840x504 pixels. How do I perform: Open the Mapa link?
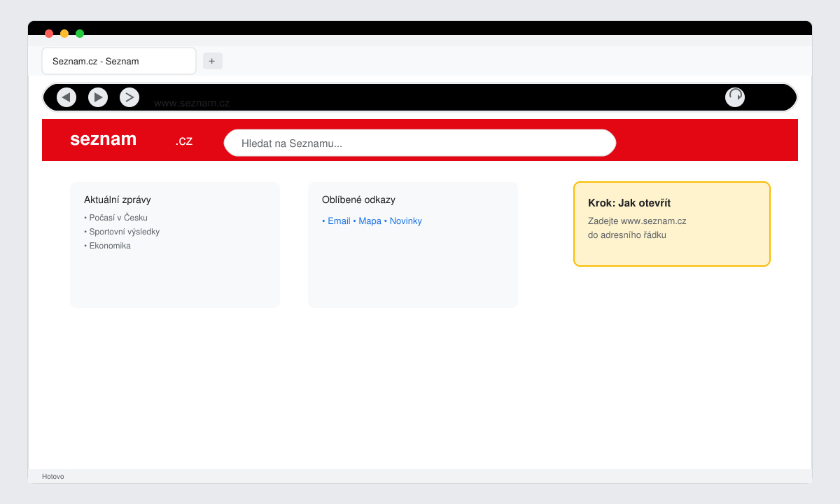click(370, 221)
